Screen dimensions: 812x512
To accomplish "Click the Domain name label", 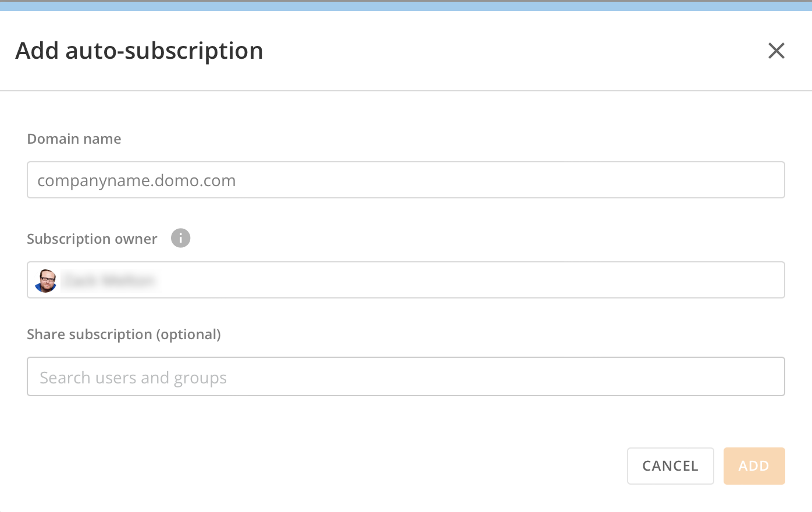I will tap(74, 138).
